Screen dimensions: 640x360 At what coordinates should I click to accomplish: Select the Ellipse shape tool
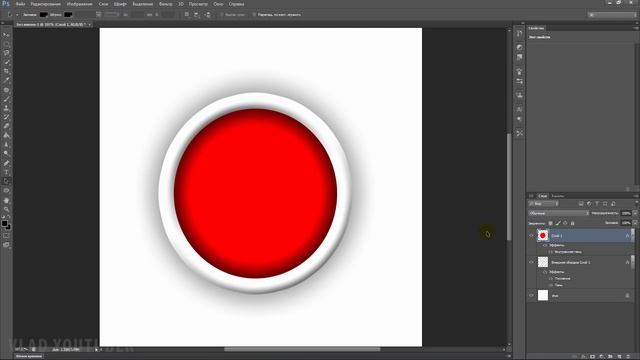[x=6, y=191]
